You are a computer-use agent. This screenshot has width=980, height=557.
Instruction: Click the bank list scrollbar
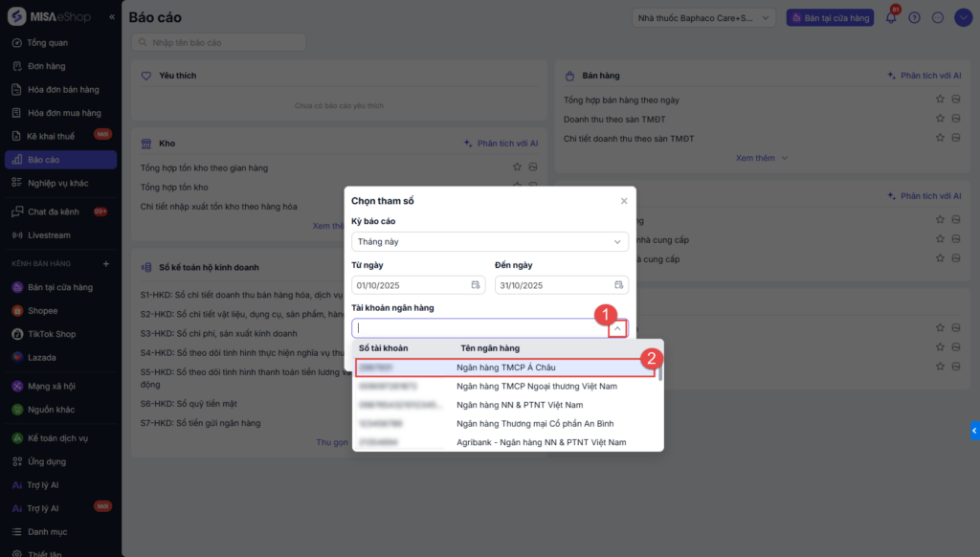(x=660, y=371)
